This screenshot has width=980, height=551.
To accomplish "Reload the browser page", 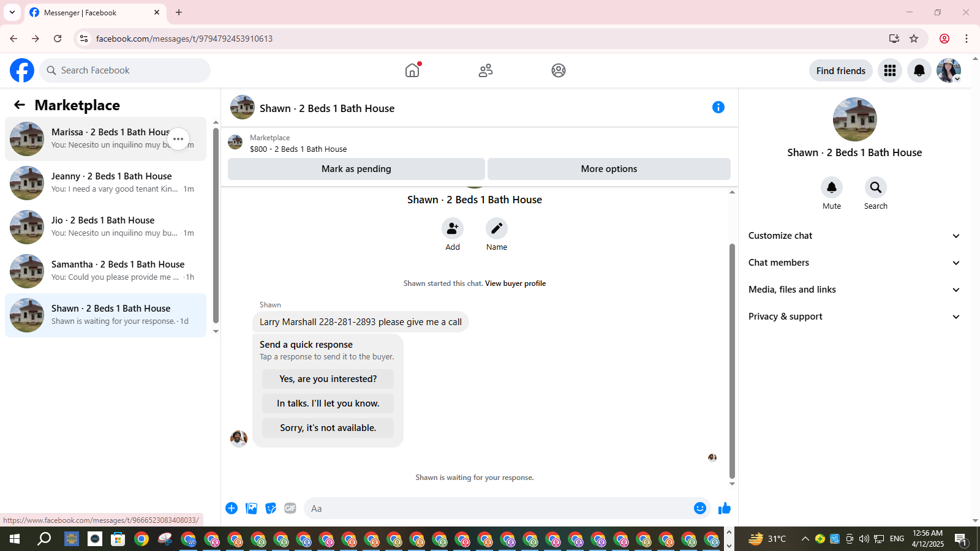I will click(x=58, y=39).
